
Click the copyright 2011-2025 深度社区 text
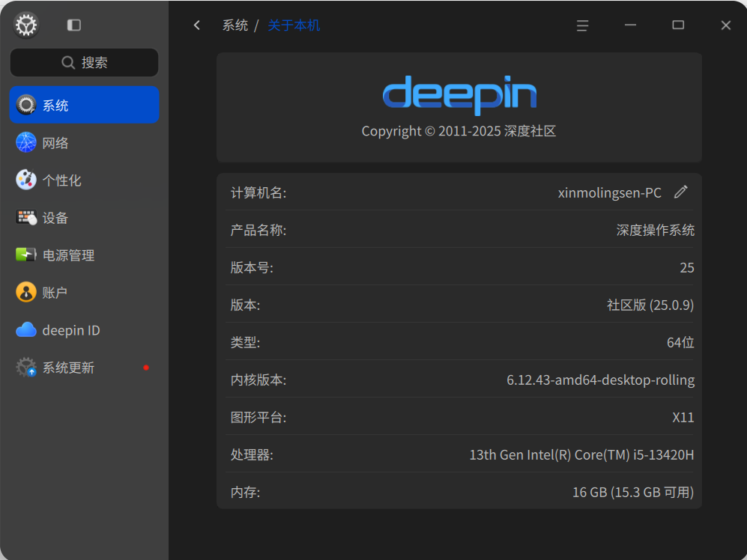tap(459, 131)
